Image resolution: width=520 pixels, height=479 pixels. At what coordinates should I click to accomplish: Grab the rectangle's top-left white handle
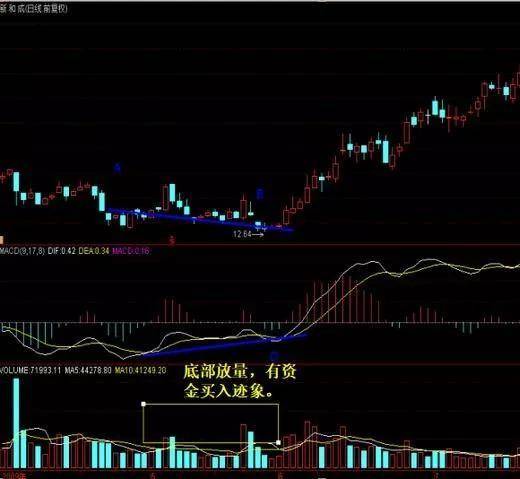[143, 404]
